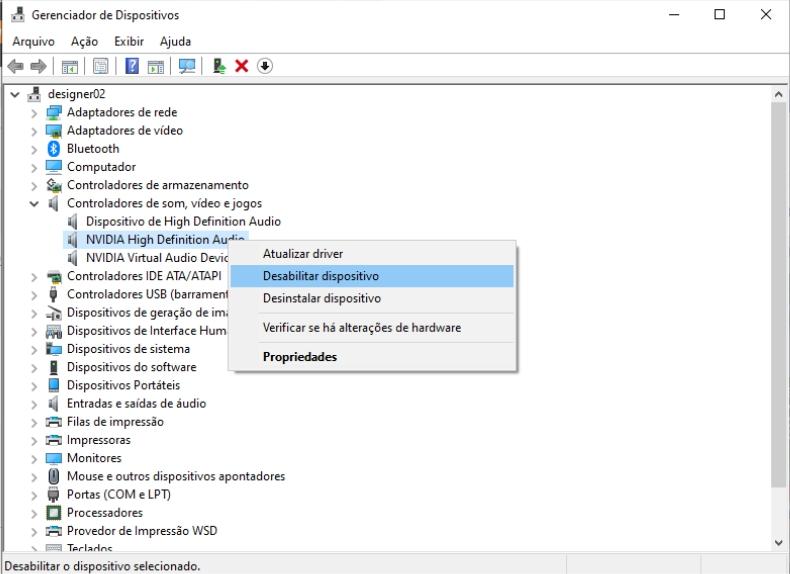Click the Bluetooth category icon
This screenshot has height=574, width=790.
click(53, 149)
